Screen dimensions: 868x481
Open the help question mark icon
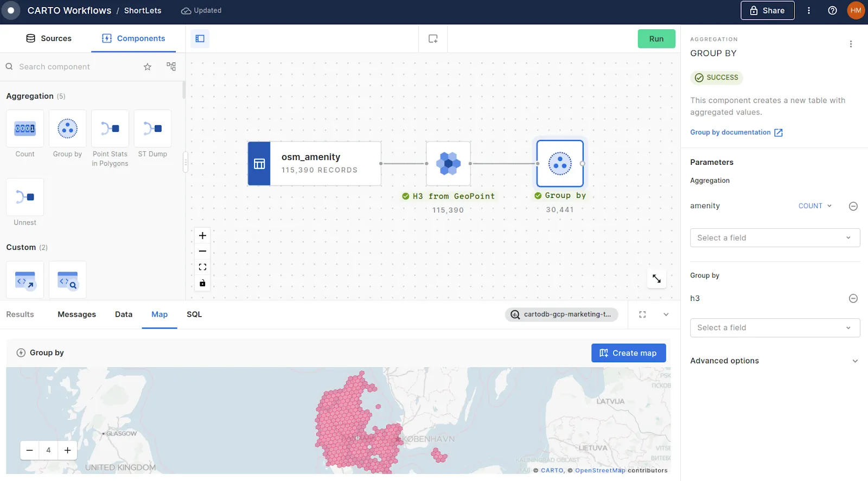(832, 10)
